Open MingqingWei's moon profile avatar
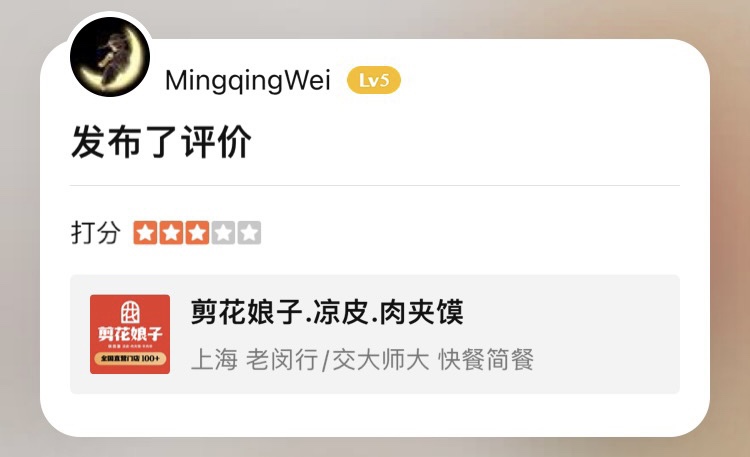The width and height of the screenshot is (750, 457). click(110, 56)
